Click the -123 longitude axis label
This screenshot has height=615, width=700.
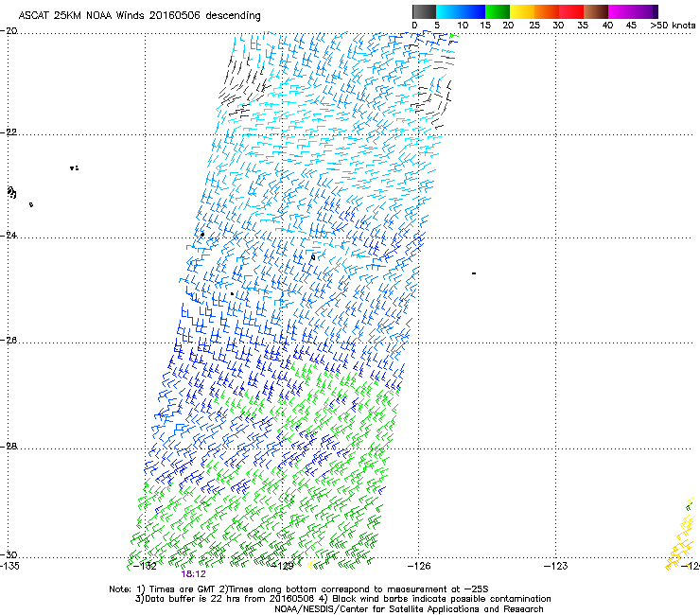tap(556, 567)
